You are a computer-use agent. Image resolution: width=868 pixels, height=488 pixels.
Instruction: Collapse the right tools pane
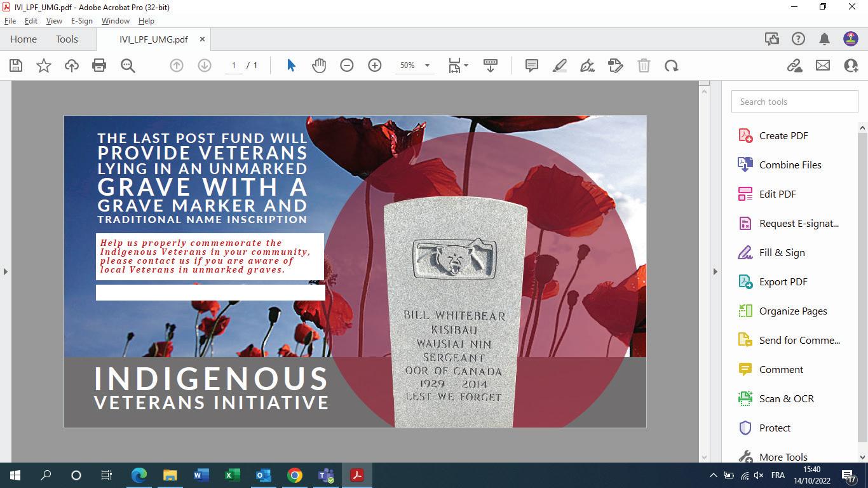point(715,271)
